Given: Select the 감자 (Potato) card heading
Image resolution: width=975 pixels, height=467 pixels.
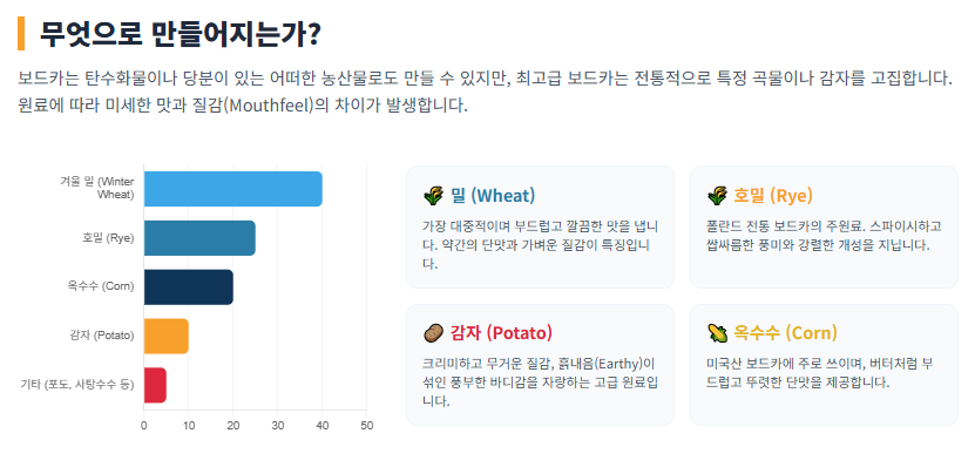Looking at the screenshot, I should (x=501, y=333).
